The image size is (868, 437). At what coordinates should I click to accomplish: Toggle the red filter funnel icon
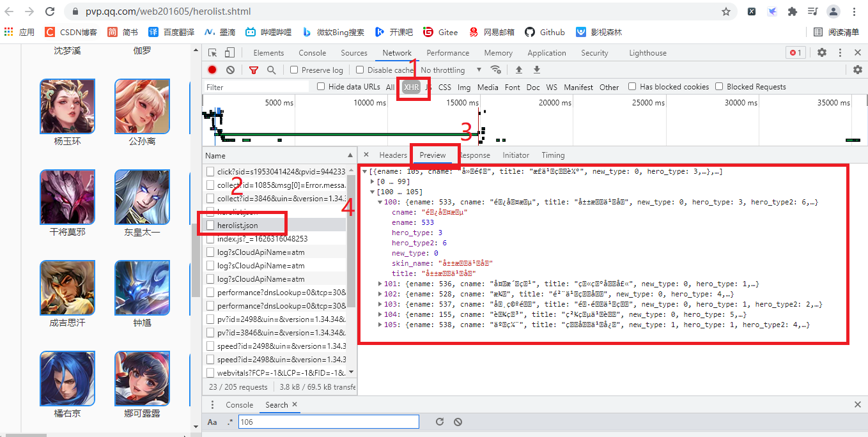pos(254,70)
